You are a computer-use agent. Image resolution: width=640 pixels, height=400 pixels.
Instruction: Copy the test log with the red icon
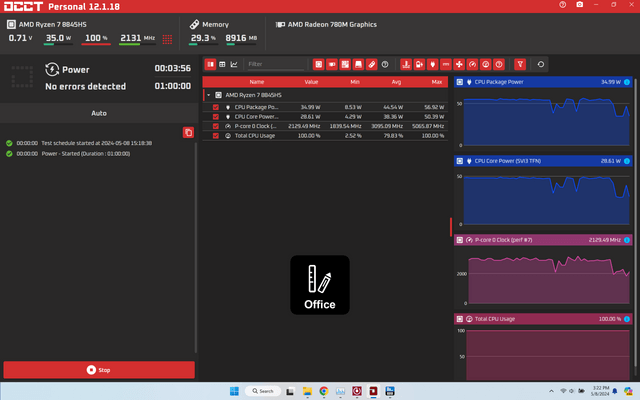pos(188,133)
